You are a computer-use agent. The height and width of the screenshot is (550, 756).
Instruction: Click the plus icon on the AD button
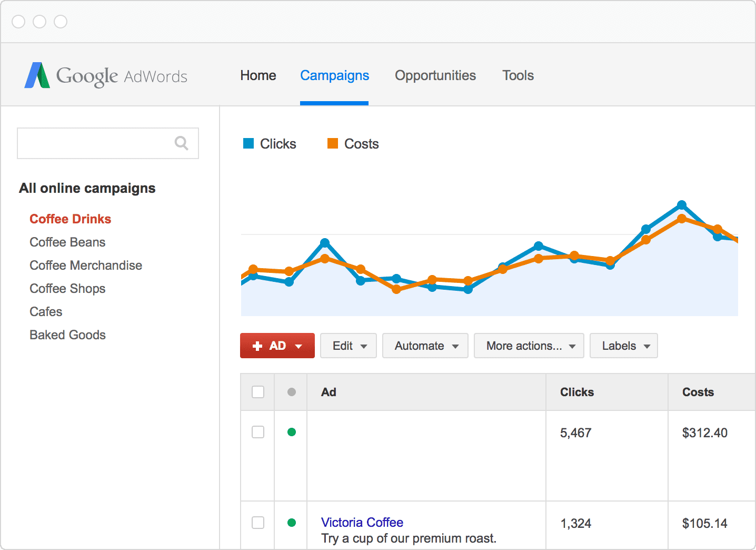pos(257,346)
